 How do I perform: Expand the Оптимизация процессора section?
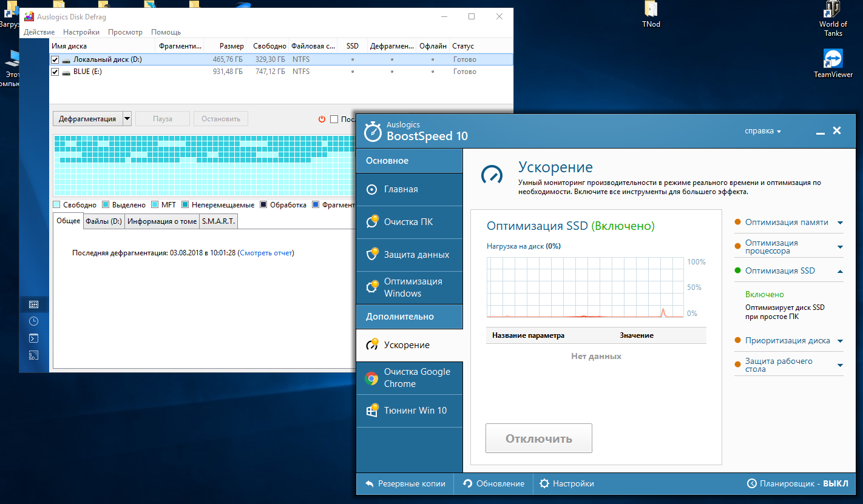click(x=840, y=247)
